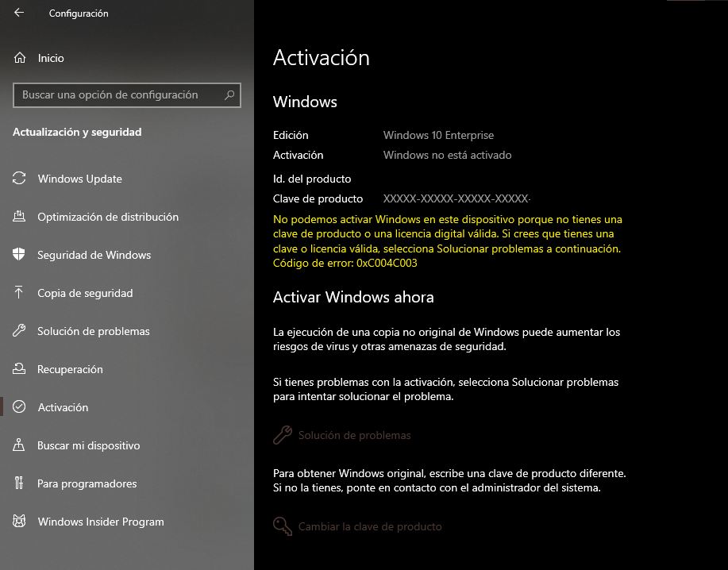Click the XXXXX product key value
This screenshot has width=728, height=570.
pos(456,198)
